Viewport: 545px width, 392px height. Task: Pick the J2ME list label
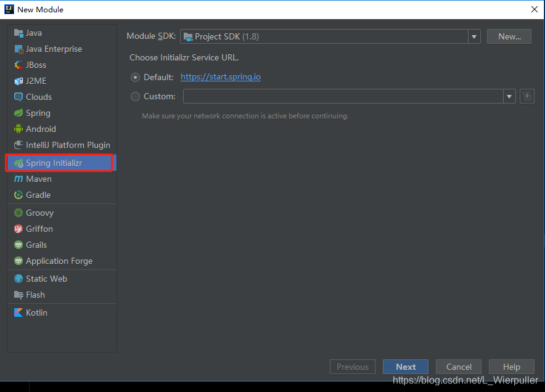tap(36, 81)
